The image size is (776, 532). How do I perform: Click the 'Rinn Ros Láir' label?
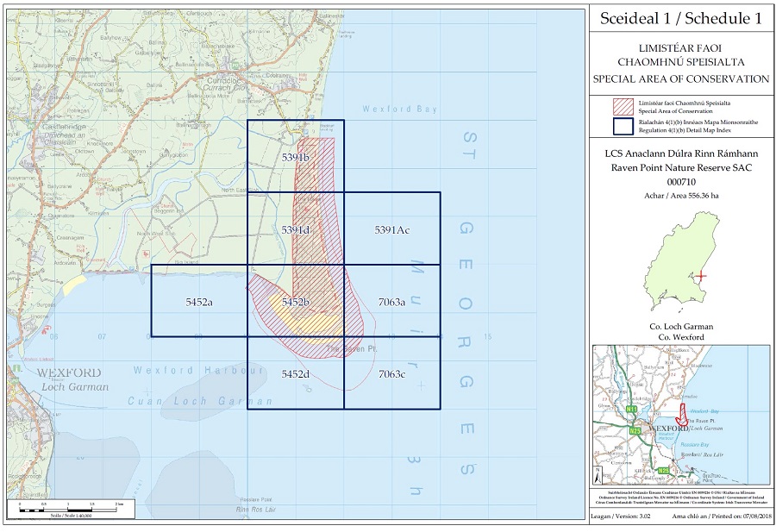256,510
